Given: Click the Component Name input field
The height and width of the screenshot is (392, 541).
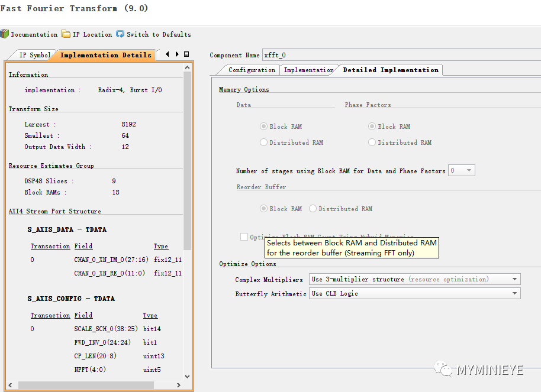Looking at the screenshot, I should click(402, 55).
